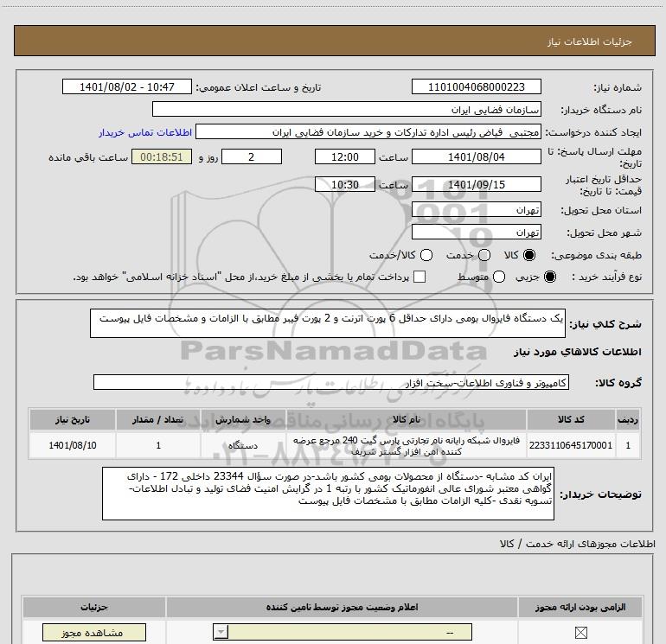Image resolution: width=666 pixels, height=644 pixels.
Task: Click the countdown timer 00:18:51
Action: [x=162, y=156]
